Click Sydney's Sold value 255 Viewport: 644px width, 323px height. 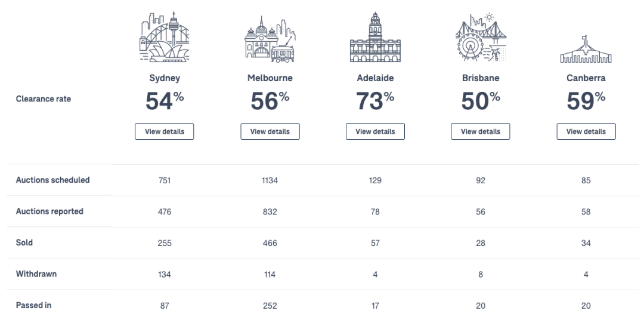pos(165,243)
